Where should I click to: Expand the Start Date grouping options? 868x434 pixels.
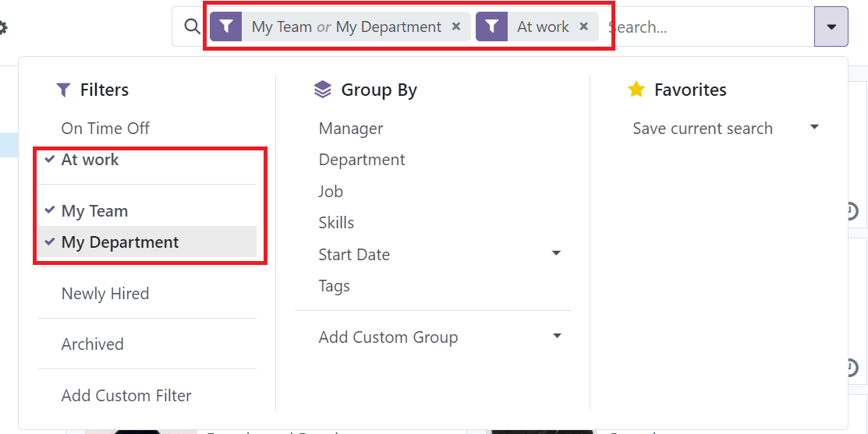[556, 254]
